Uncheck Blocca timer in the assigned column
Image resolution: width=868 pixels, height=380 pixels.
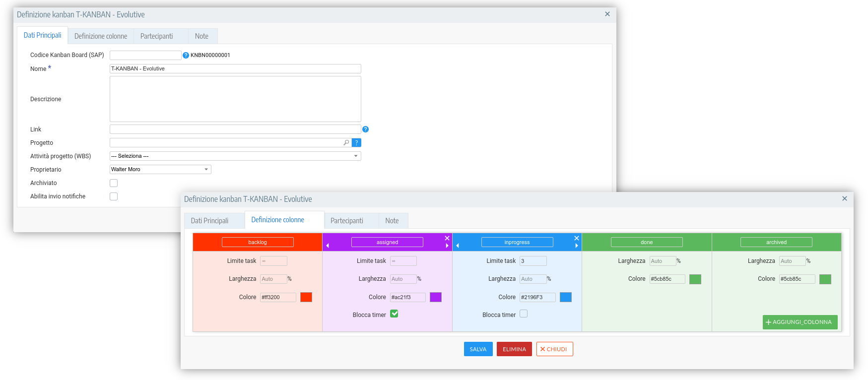point(394,314)
